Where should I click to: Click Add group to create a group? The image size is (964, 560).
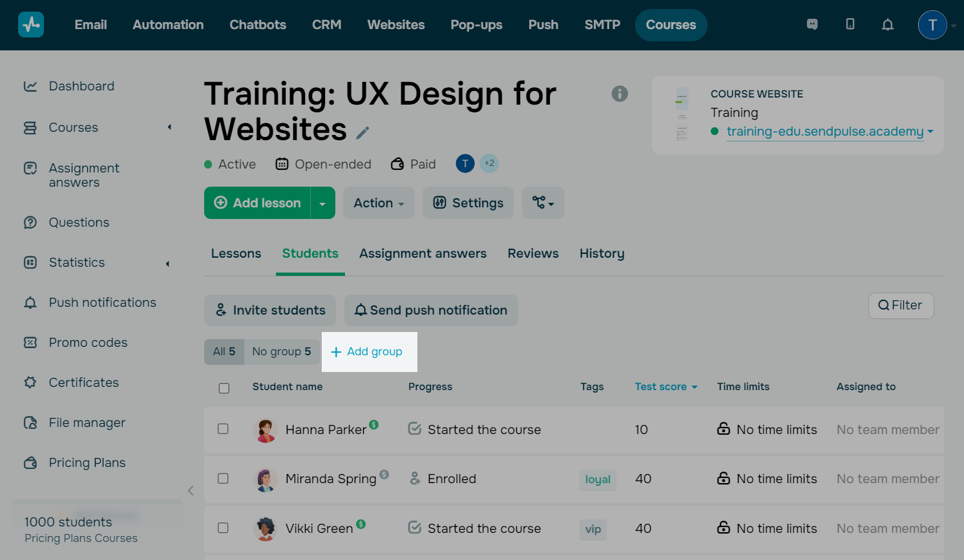click(x=367, y=352)
